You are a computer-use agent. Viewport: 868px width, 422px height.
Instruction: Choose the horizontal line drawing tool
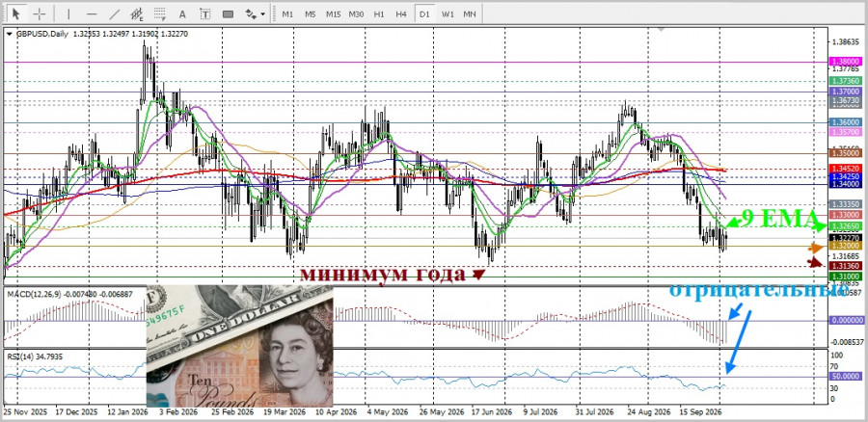pyautogui.click(x=92, y=13)
